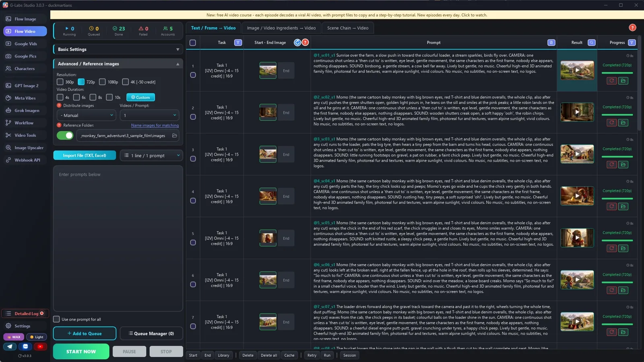Click the filter icon next to Task header
The image size is (644, 362).
(x=238, y=43)
